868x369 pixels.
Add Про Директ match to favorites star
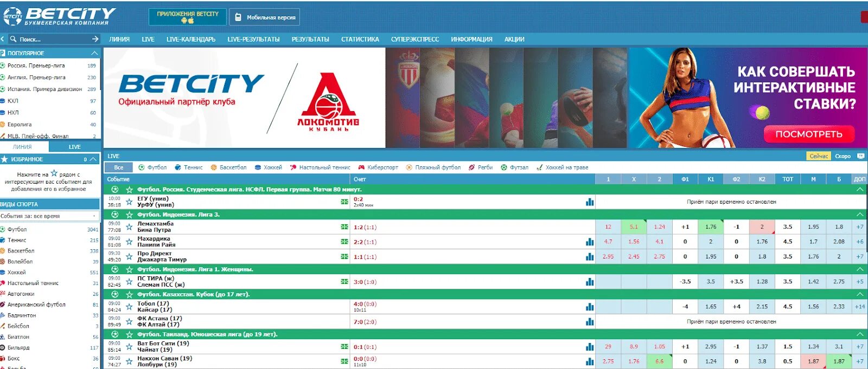point(129,257)
